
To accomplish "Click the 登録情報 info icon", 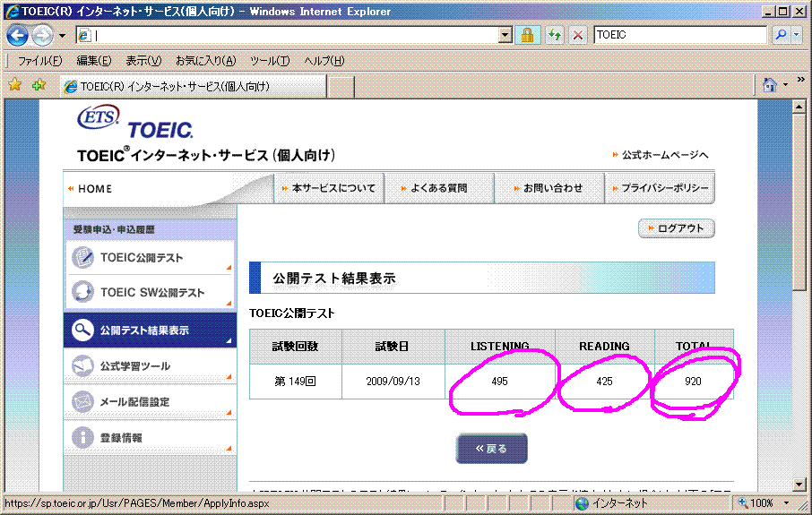I will [x=82, y=437].
